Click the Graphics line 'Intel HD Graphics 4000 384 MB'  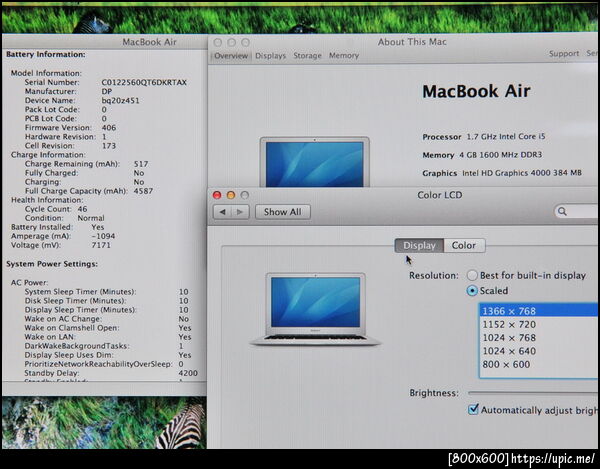click(x=522, y=173)
